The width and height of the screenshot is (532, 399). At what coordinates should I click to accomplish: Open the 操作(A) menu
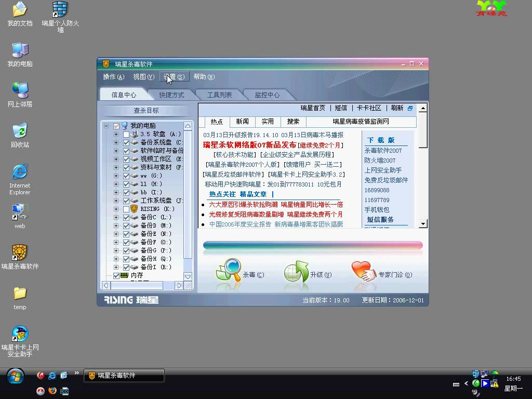coord(114,77)
